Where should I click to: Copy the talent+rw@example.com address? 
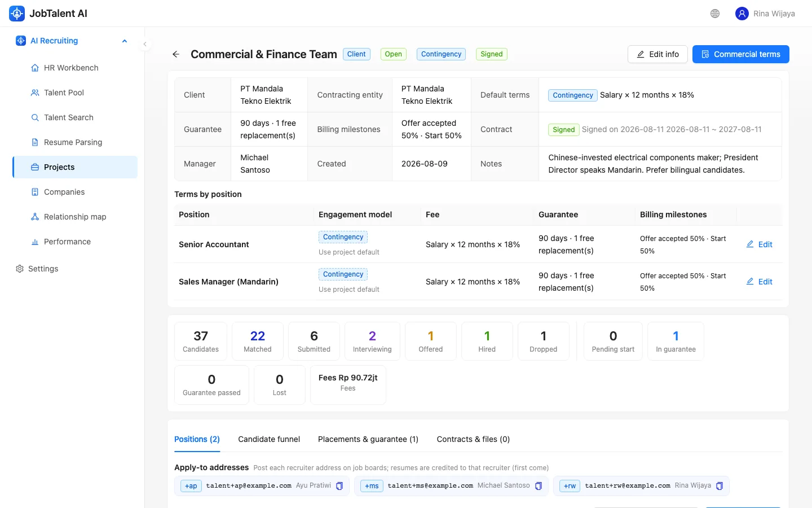click(x=720, y=486)
